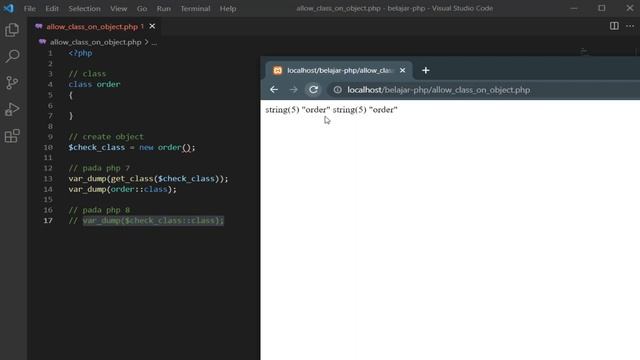The height and width of the screenshot is (360, 640).
Task: Open the Terminal menu
Action: [x=195, y=9]
